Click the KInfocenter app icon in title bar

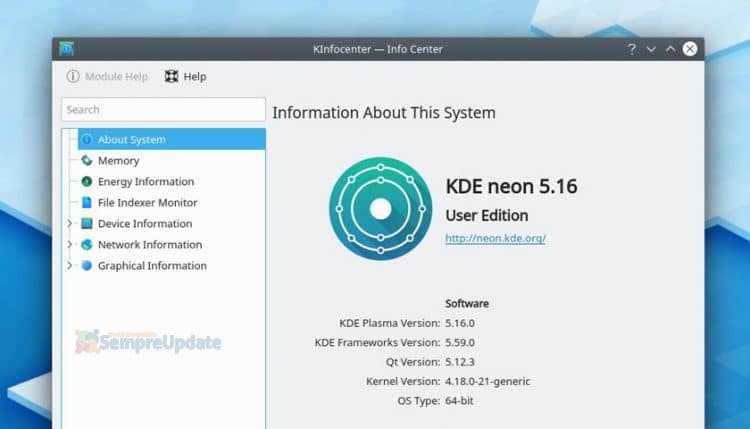click(66, 49)
